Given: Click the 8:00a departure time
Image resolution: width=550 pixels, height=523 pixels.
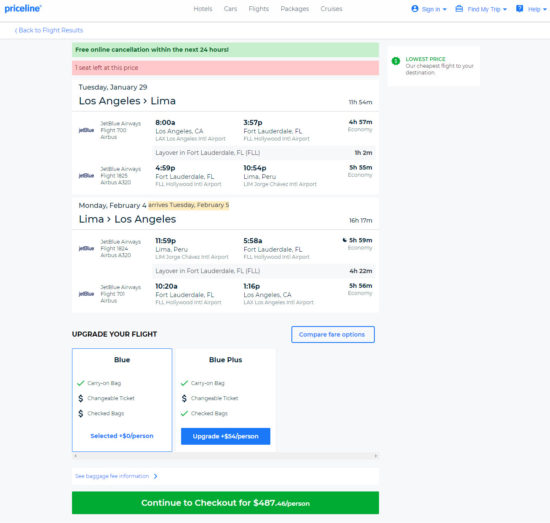Looking at the screenshot, I should [x=165, y=122].
